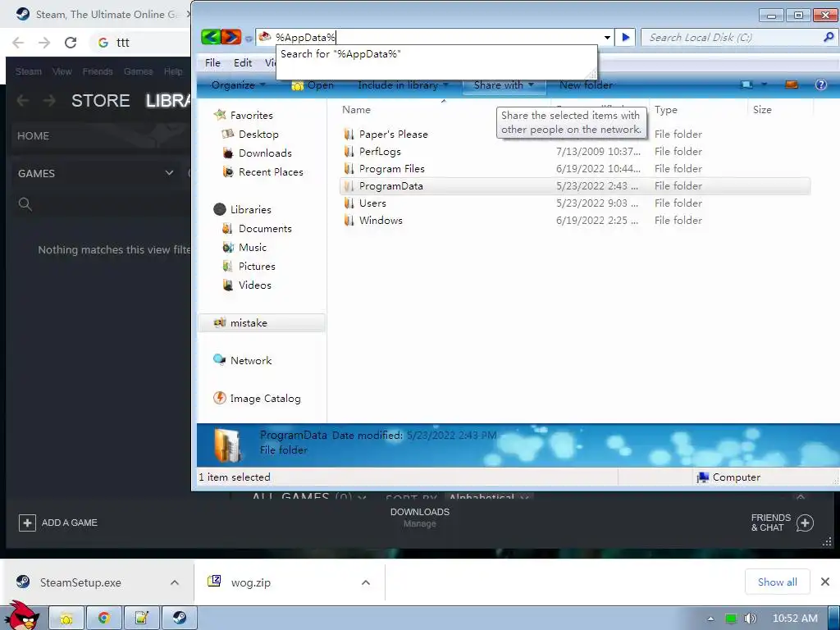
Task: Expand Include in library dropdown
Action: click(404, 84)
